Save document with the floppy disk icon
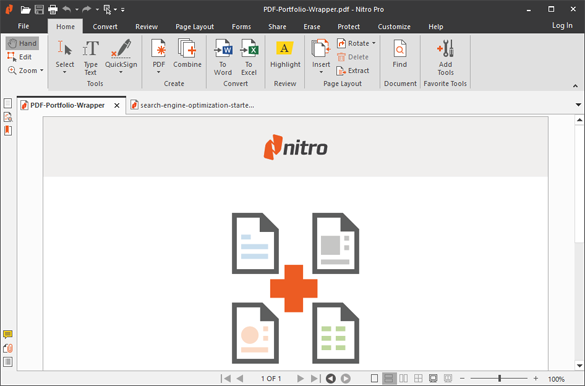 tap(39, 10)
